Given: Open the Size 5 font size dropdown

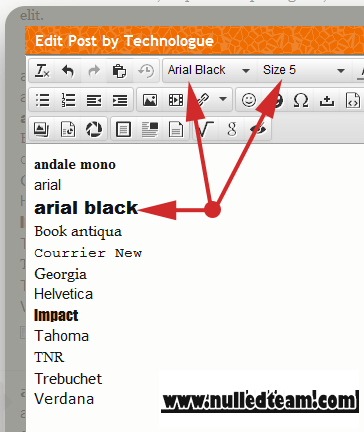Looking at the screenshot, I should point(304,70).
